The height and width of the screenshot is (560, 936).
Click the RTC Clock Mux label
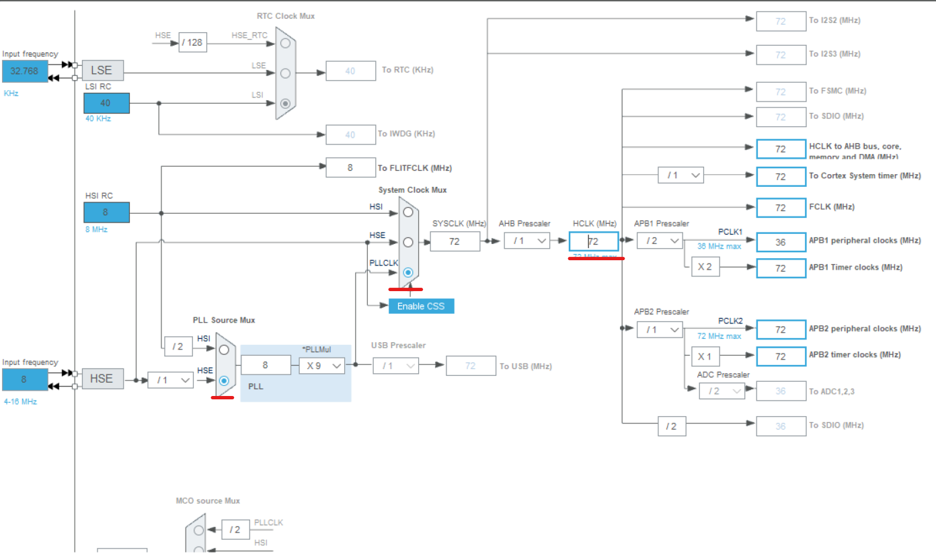click(285, 16)
